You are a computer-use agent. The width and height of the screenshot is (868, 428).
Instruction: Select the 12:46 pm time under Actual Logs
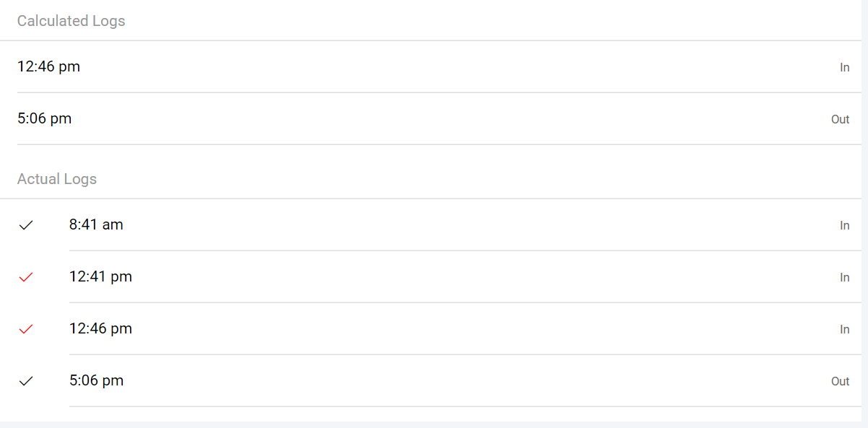100,328
